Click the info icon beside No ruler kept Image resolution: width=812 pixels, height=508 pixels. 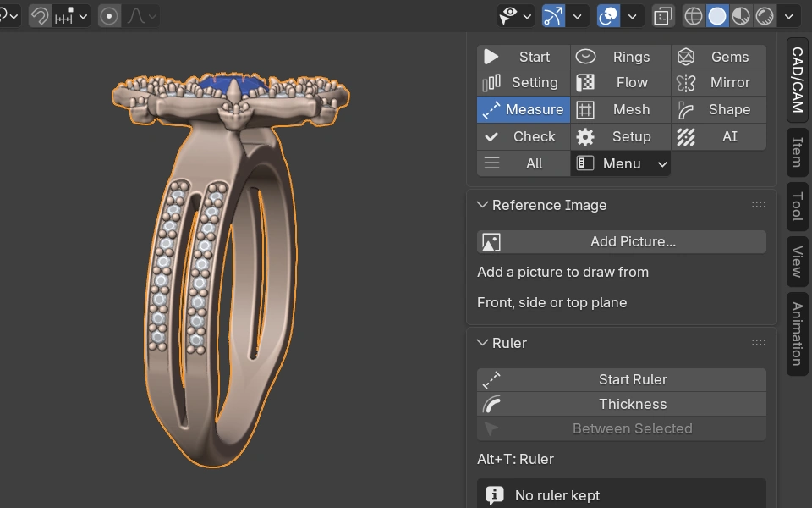click(x=495, y=495)
